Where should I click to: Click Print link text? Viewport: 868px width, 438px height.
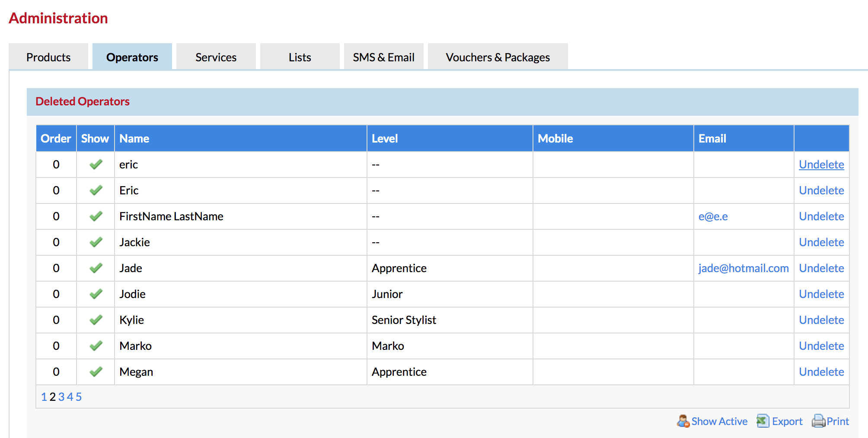838,422
